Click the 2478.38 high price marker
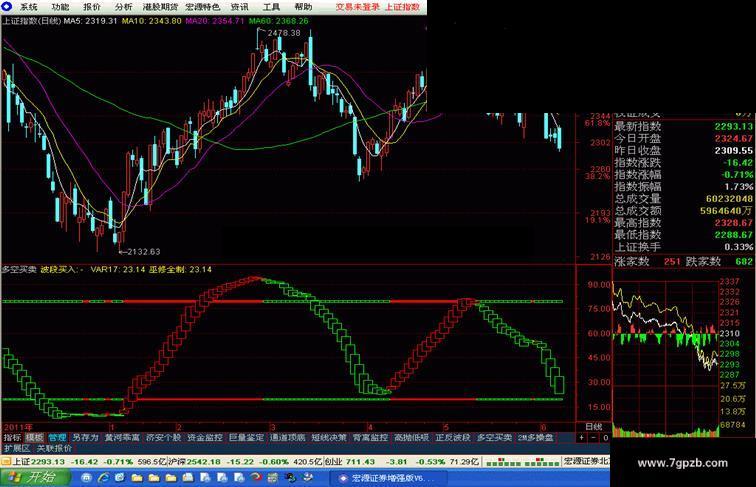The image size is (756, 487). tap(284, 33)
